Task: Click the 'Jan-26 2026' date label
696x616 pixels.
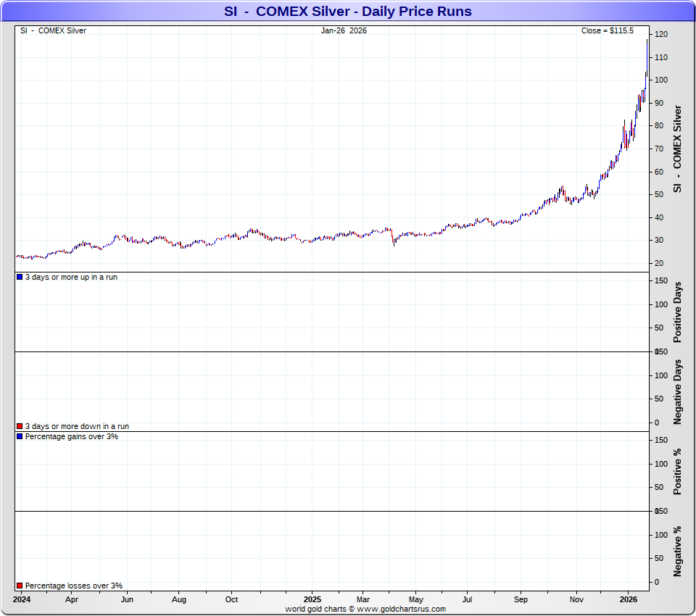Action: [x=344, y=30]
